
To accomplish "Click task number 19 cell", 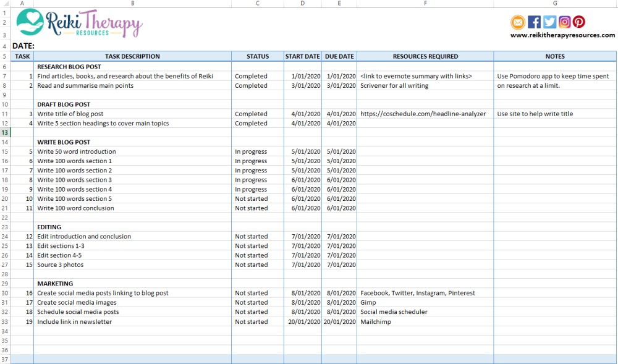I will [x=22, y=321].
